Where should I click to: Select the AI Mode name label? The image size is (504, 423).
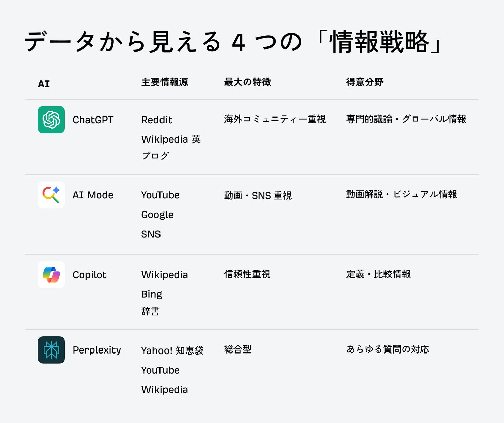coord(93,195)
